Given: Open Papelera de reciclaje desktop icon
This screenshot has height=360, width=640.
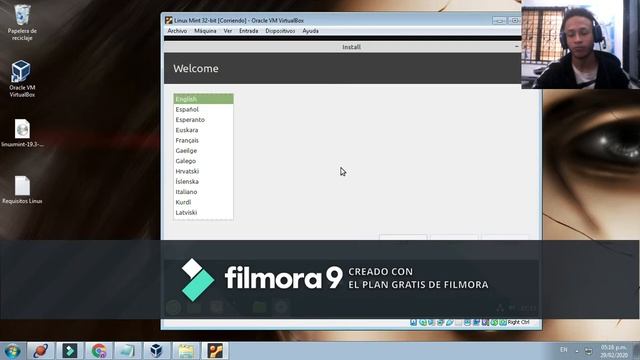Looking at the screenshot, I should click(22, 22).
